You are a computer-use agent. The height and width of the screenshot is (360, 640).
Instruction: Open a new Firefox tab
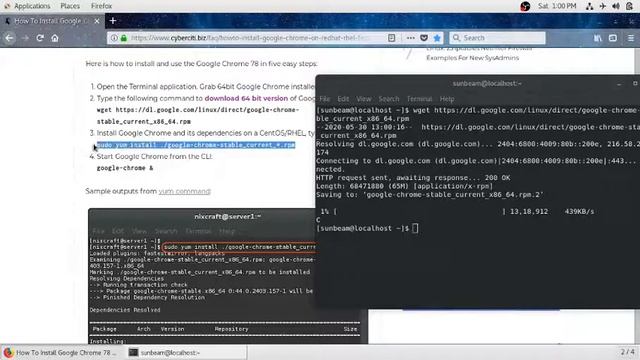pyautogui.click(x=113, y=20)
